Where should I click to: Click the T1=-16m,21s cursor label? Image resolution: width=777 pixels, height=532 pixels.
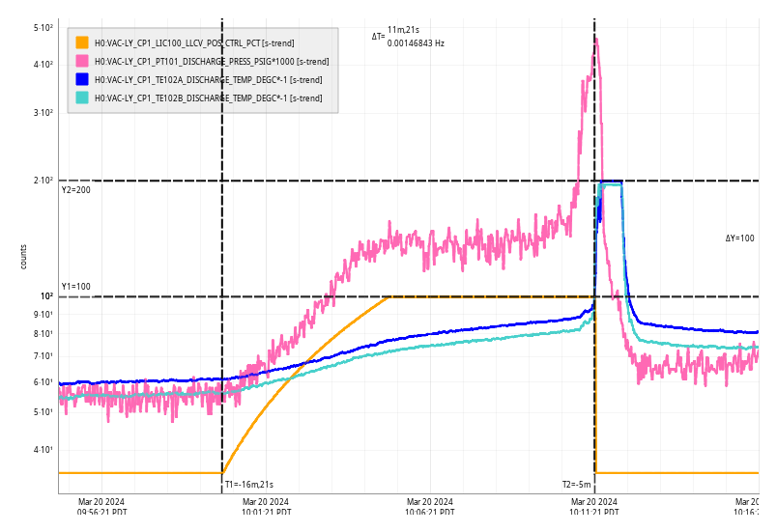click(249, 485)
